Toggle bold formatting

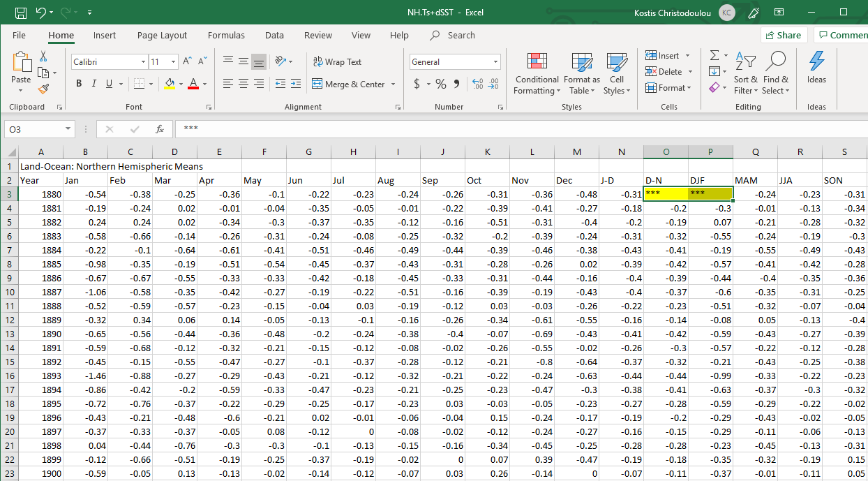tap(78, 84)
